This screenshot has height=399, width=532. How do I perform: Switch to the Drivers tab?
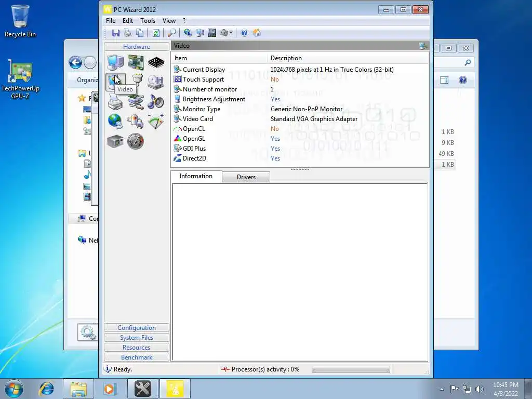(x=246, y=177)
